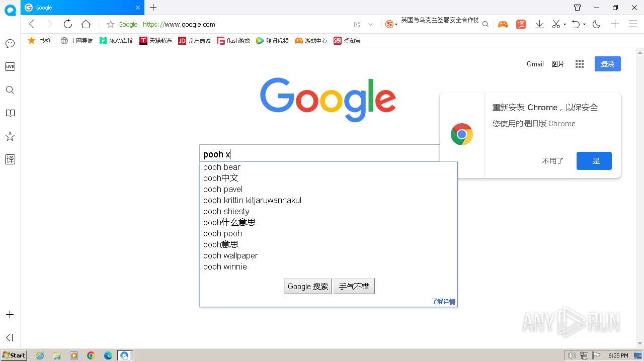
Task: Open the Sogou search engine selector
Action: click(x=391, y=24)
